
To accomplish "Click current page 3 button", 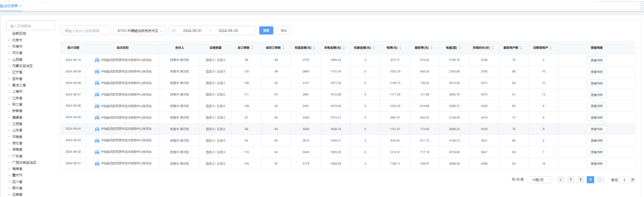I will [590, 180].
